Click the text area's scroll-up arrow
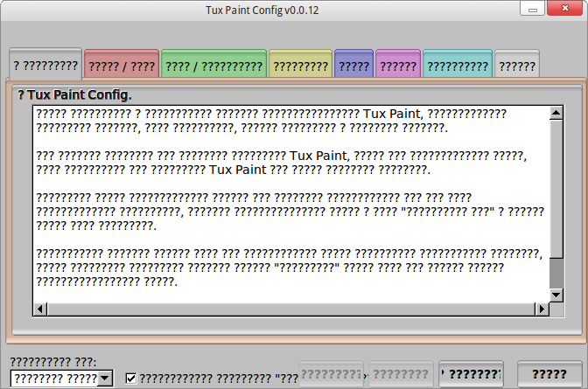588x389 pixels. coord(556,113)
